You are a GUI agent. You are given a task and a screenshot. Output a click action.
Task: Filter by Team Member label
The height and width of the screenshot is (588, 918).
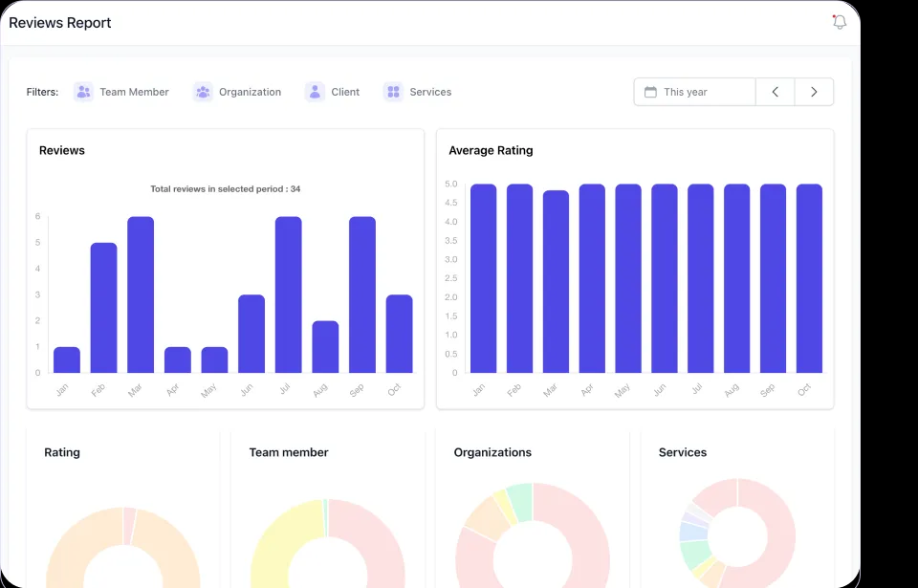click(x=134, y=92)
